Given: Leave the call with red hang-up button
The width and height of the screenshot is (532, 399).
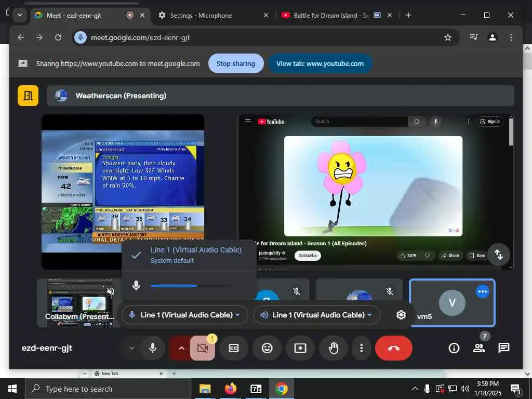Looking at the screenshot, I should pos(394,348).
